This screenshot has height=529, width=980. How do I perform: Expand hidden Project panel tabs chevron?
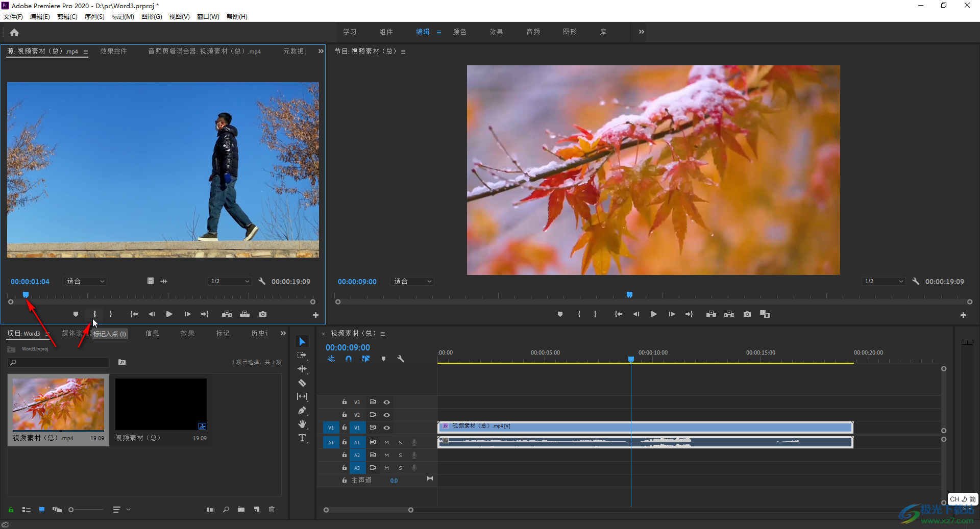pos(283,333)
